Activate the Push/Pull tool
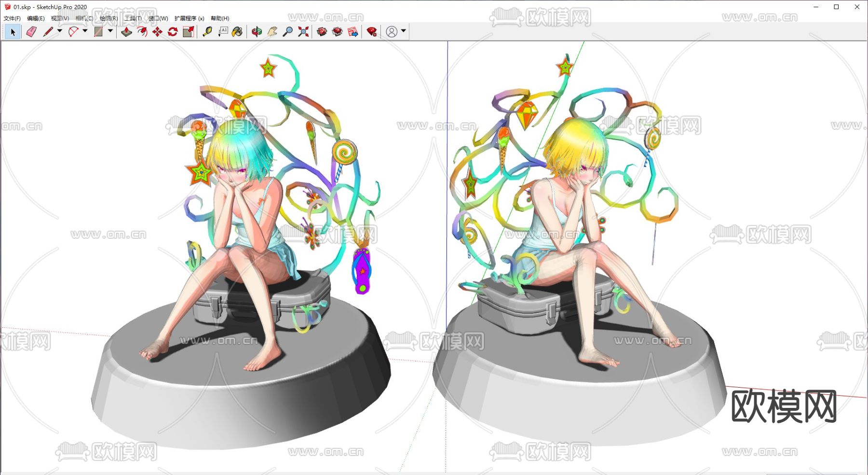The image size is (868, 475). 126,32
